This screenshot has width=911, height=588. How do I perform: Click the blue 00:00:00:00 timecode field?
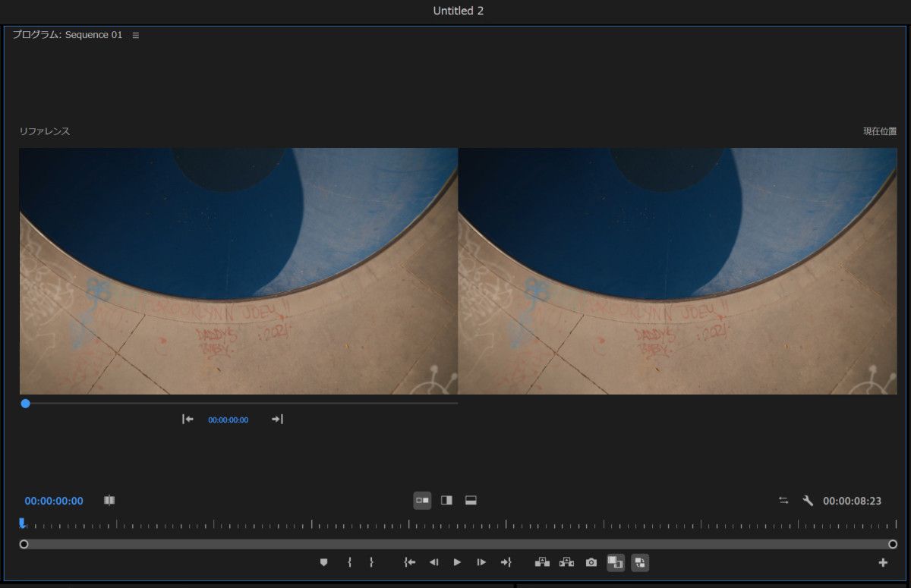[53, 500]
